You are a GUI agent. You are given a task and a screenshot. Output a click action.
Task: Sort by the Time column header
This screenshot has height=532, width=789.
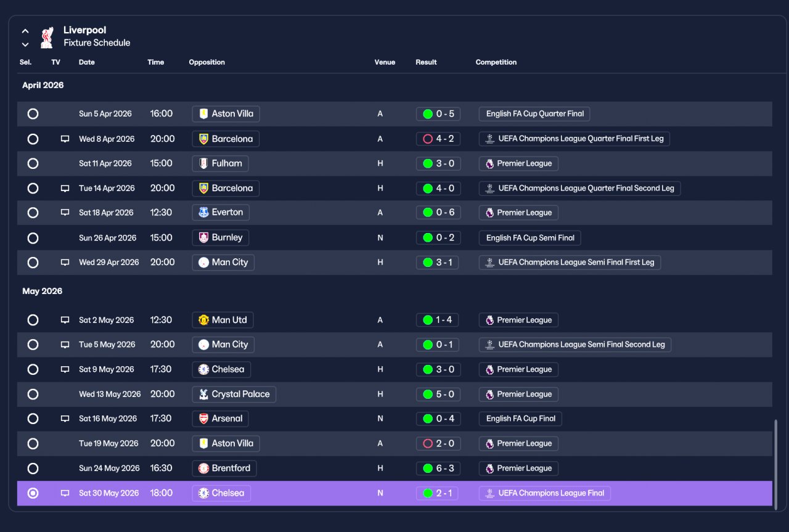point(156,62)
